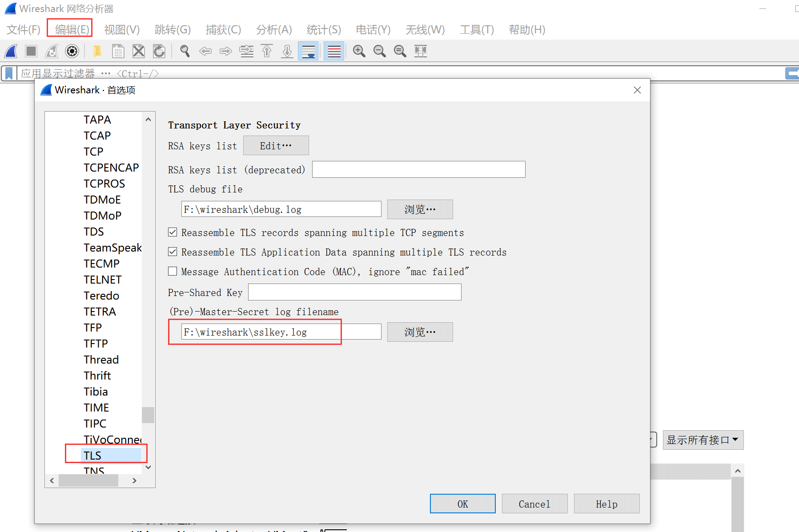Screen dimensions: 799x532
Task: Close the capture file icon
Action: [x=139, y=51]
